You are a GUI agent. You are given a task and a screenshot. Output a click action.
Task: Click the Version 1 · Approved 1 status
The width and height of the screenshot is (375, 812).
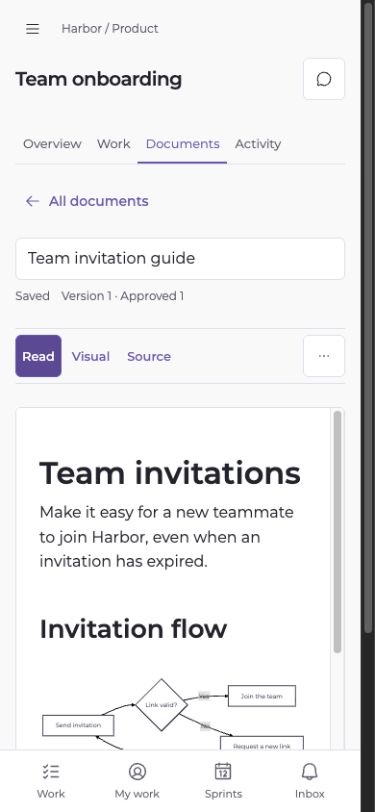tap(122, 296)
